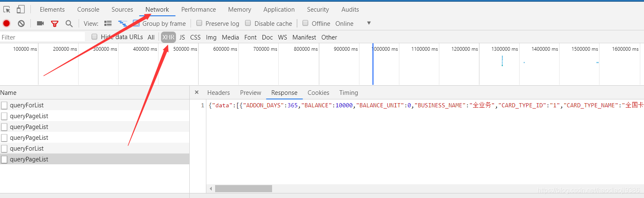Filter requests by Media
The image size is (644, 198).
pos(230,37)
